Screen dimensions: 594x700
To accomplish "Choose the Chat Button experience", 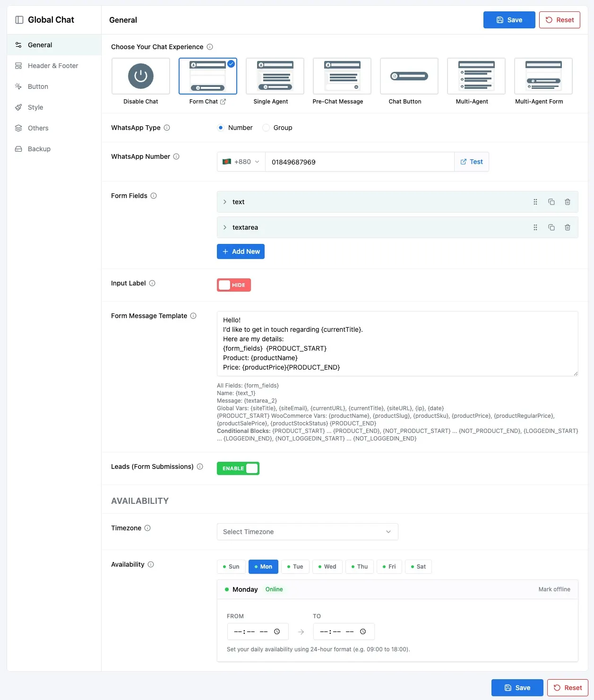I will click(x=409, y=76).
